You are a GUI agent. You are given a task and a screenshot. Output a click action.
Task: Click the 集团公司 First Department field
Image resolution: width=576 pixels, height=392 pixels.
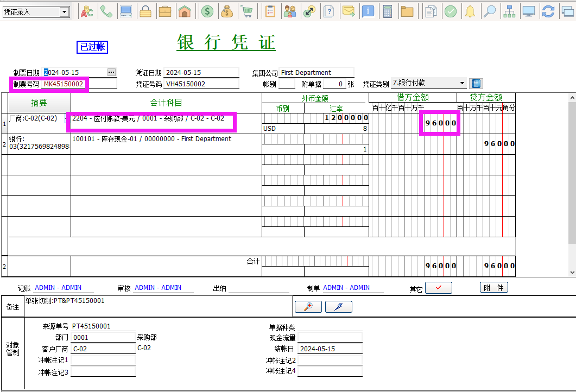(x=317, y=73)
